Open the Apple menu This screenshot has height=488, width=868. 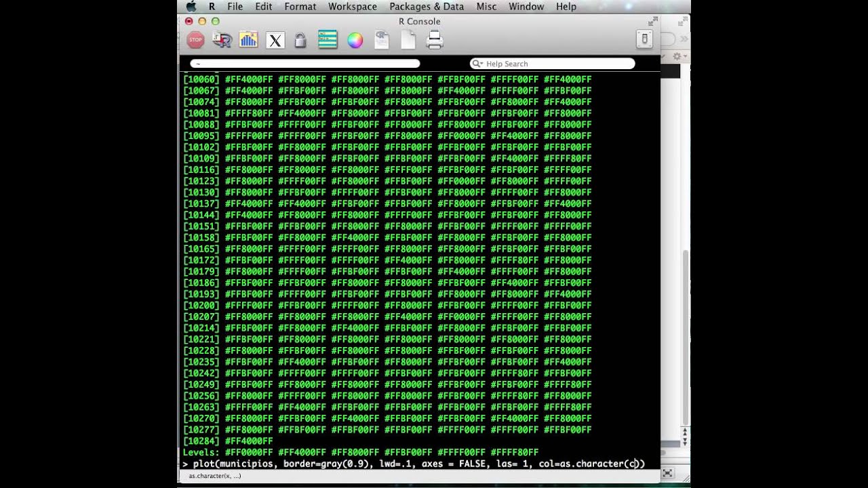pos(191,6)
